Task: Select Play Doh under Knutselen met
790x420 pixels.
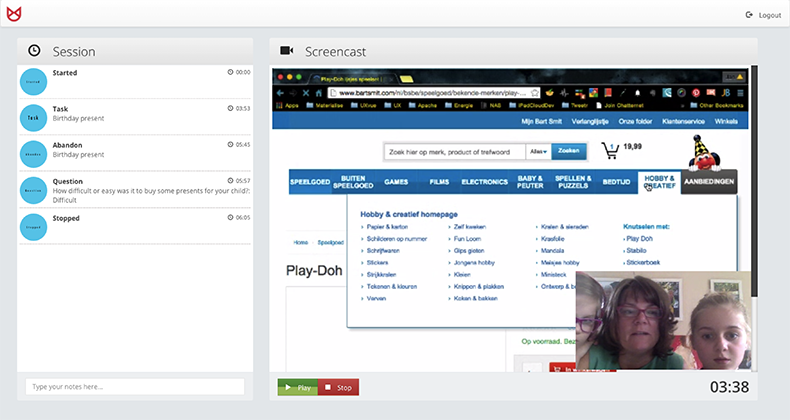Action: (x=639, y=239)
